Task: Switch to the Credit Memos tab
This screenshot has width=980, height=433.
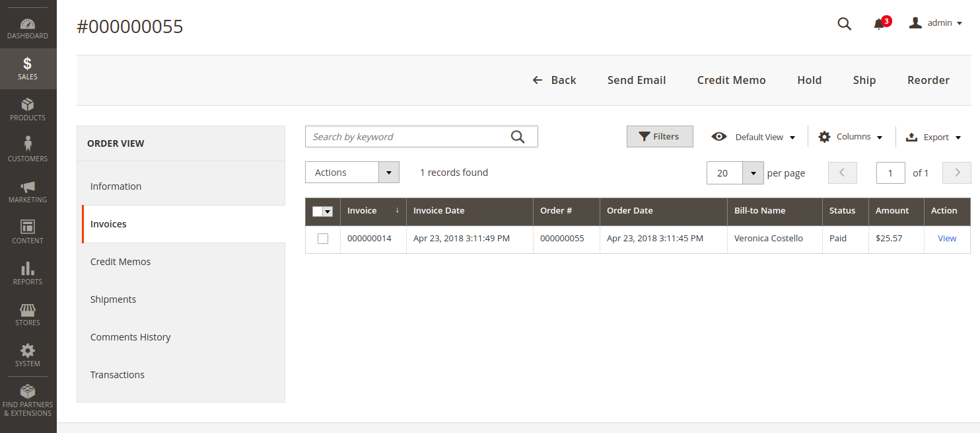Action: pos(120,262)
